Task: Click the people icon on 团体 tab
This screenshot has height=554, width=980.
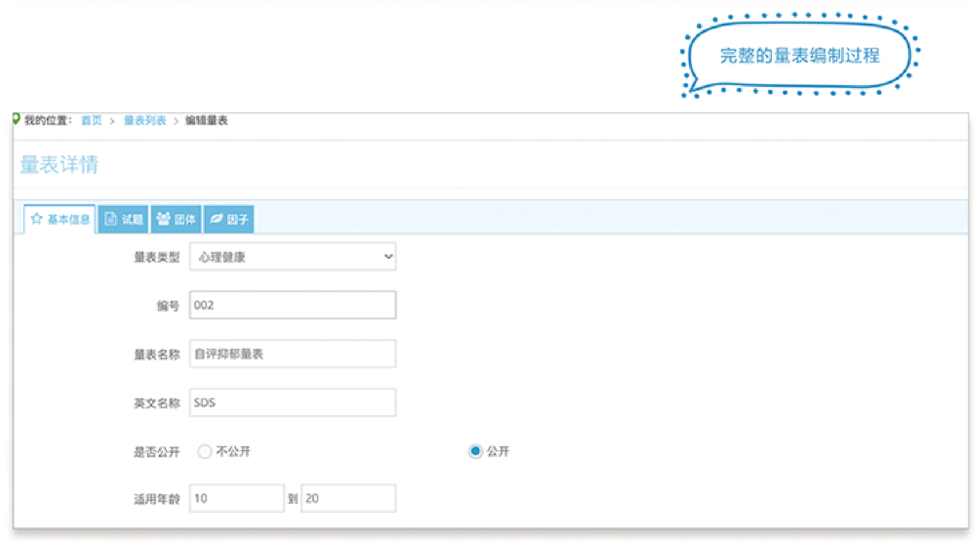Action: point(163,218)
